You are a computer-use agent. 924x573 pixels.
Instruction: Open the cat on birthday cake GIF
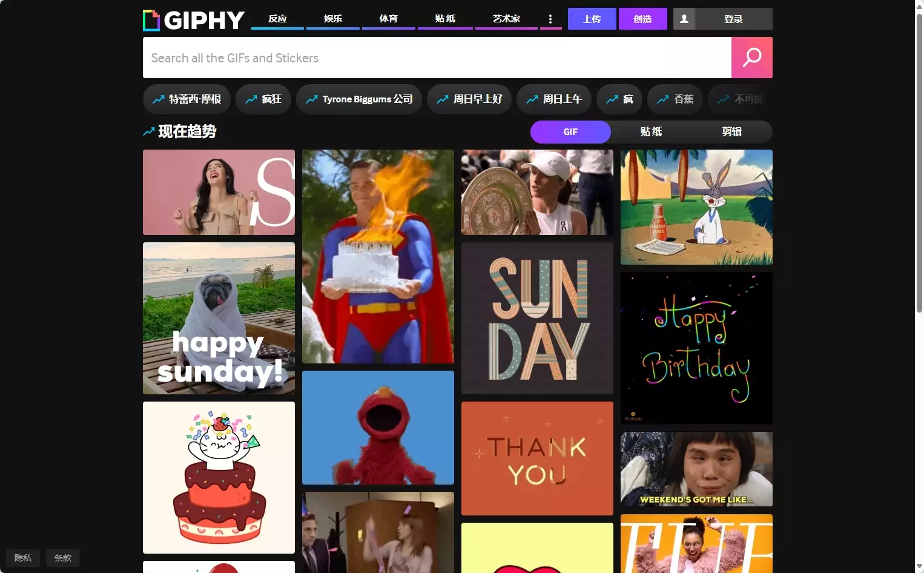[x=219, y=478]
